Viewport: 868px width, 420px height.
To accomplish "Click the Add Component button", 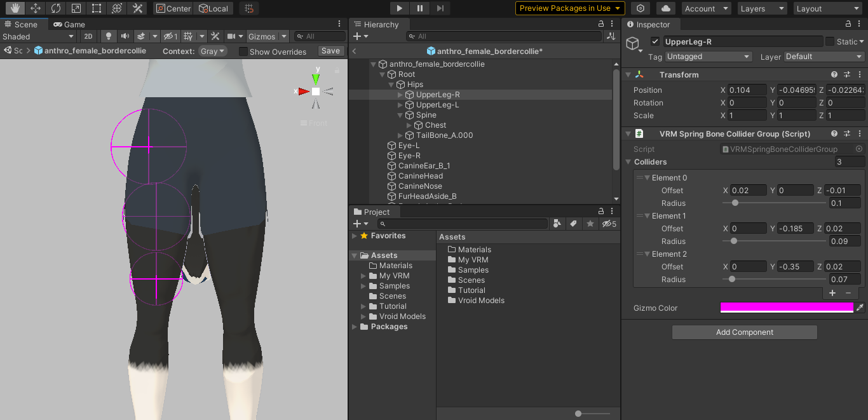I will point(745,332).
